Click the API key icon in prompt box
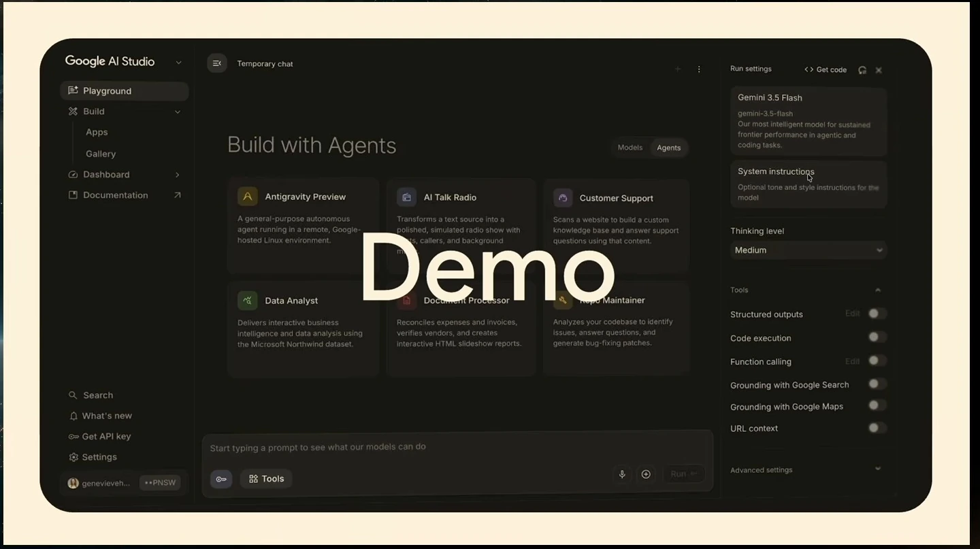 [x=221, y=479]
